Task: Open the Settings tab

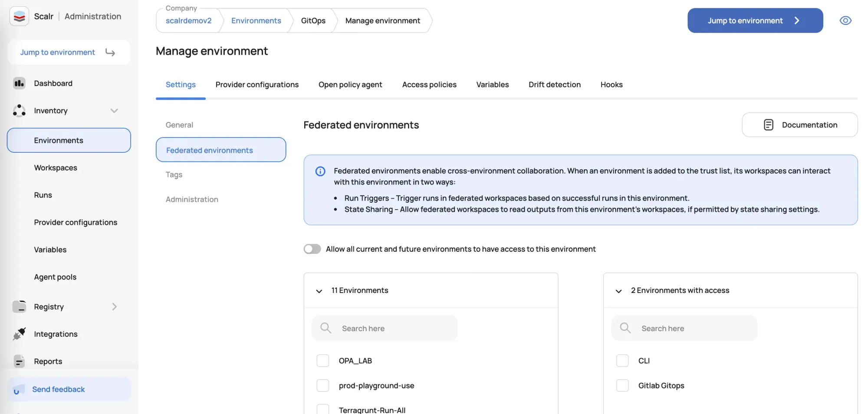Action: tap(181, 85)
